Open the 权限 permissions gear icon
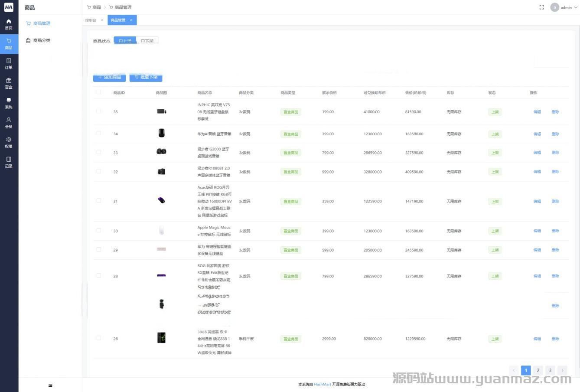580x392 pixels. click(x=9, y=142)
